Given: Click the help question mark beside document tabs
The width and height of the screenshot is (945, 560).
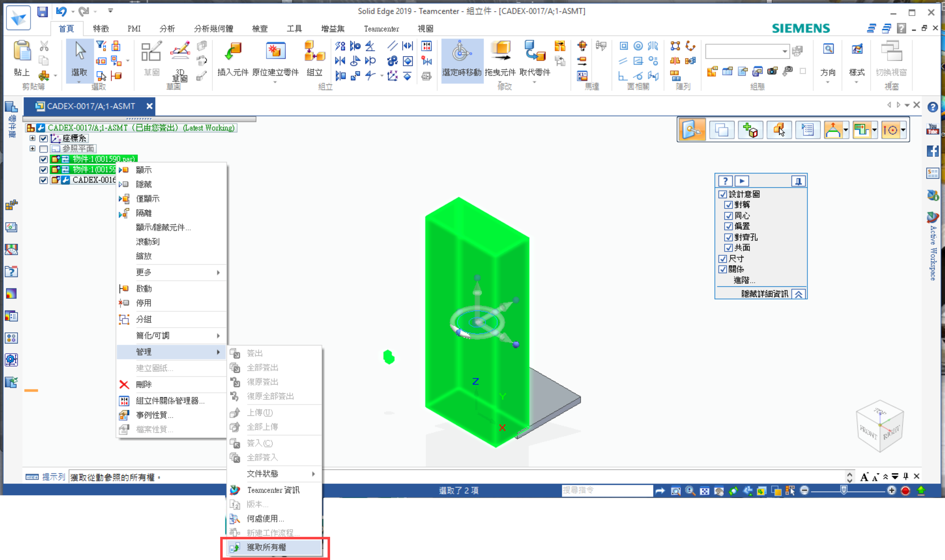Looking at the screenshot, I should tap(932, 107).
